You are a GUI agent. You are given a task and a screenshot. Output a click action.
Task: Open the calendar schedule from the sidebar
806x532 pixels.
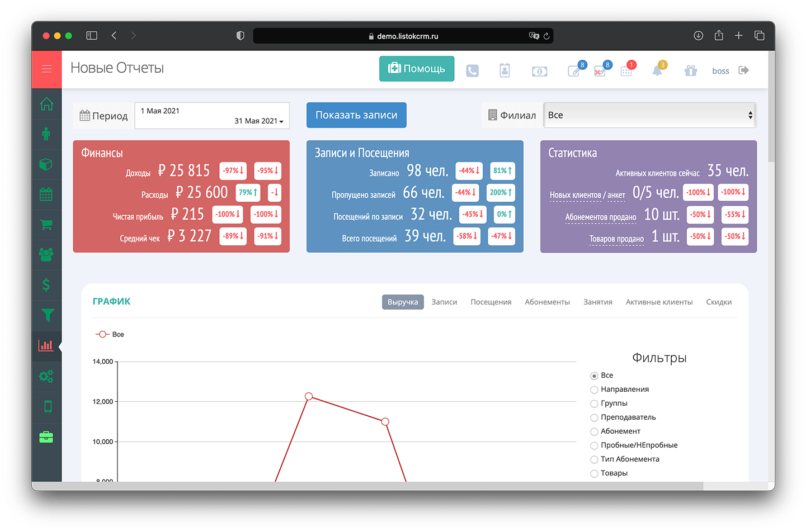click(46, 194)
